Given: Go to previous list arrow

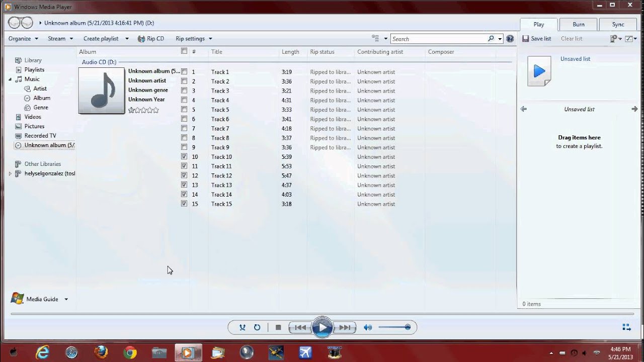Looking at the screenshot, I should [524, 109].
